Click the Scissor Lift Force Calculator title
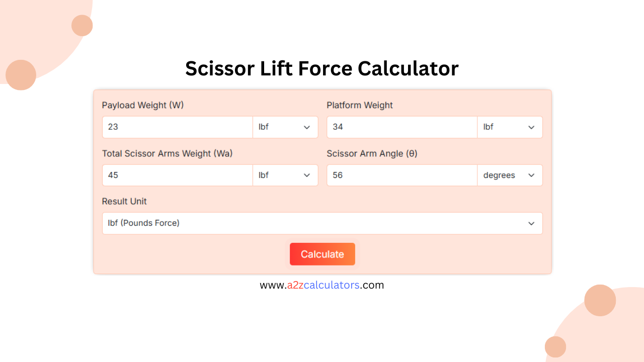This screenshot has height=362, width=644. pyautogui.click(x=322, y=68)
